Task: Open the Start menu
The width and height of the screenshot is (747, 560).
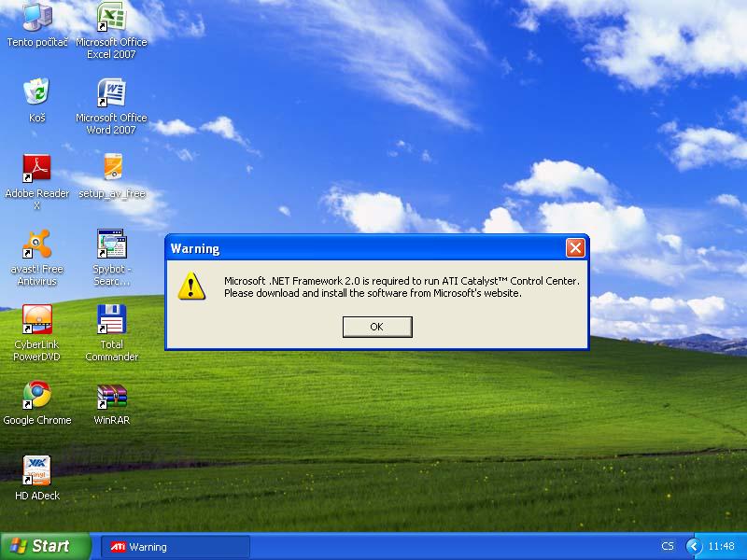Action: tap(46, 546)
